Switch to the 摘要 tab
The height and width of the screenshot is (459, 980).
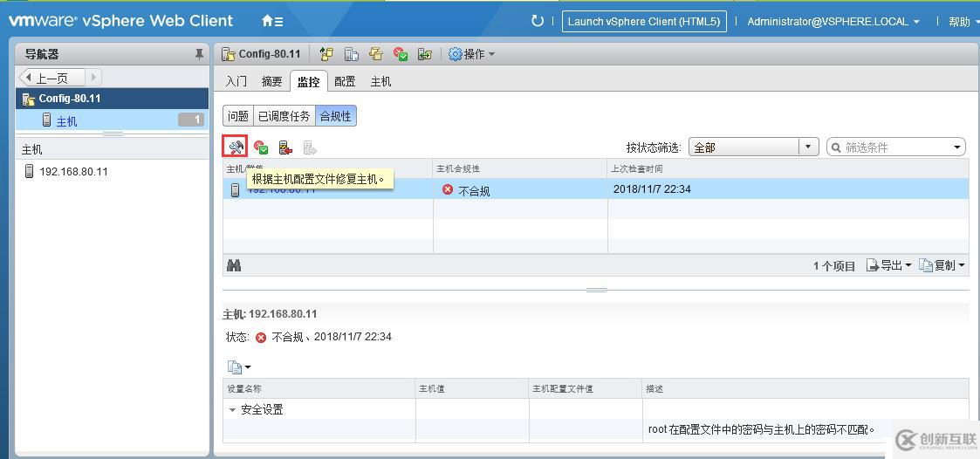pos(272,81)
